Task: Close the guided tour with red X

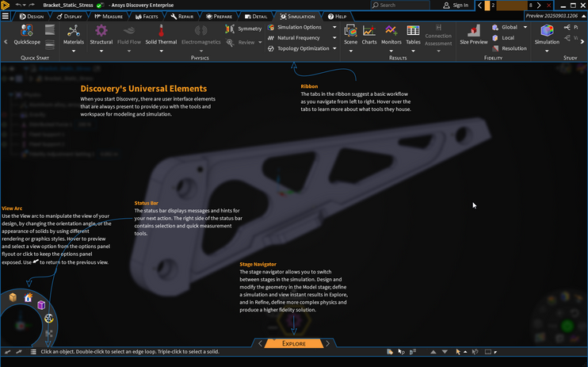Action: 548,6
